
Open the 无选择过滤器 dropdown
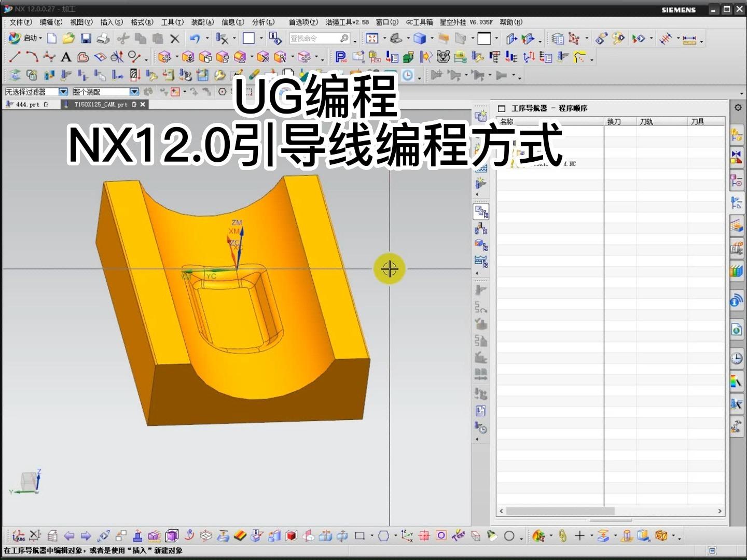click(x=63, y=92)
